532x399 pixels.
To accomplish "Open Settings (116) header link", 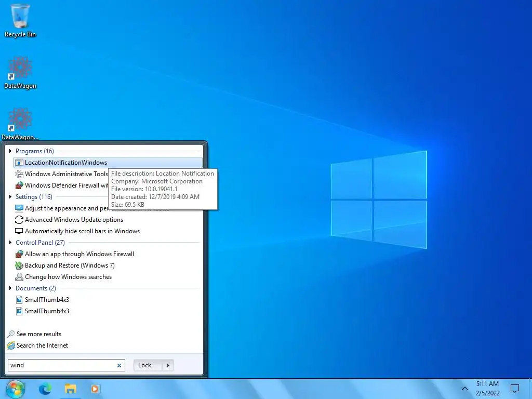I will click(34, 197).
